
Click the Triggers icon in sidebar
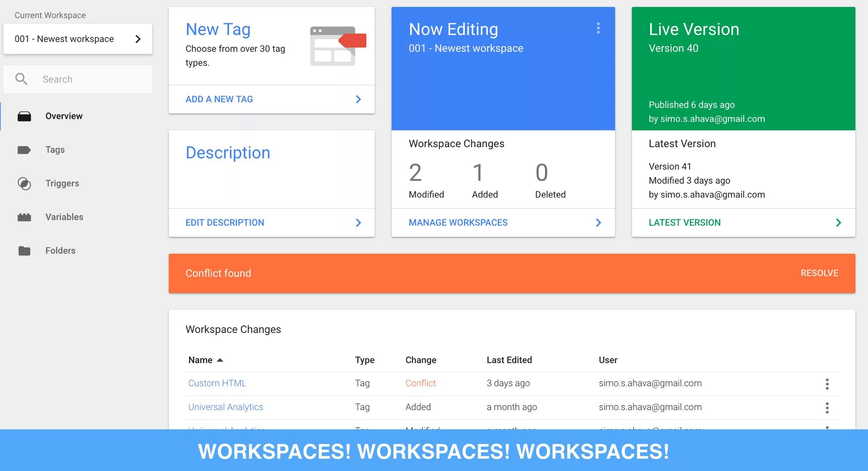point(23,183)
